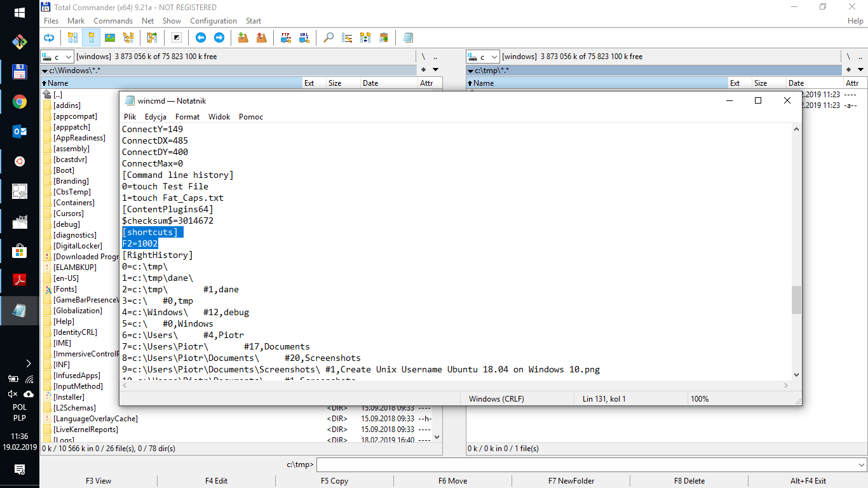Open the Files menu in Total Commander
This screenshot has height=488, width=868.
(x=51, y=21)
